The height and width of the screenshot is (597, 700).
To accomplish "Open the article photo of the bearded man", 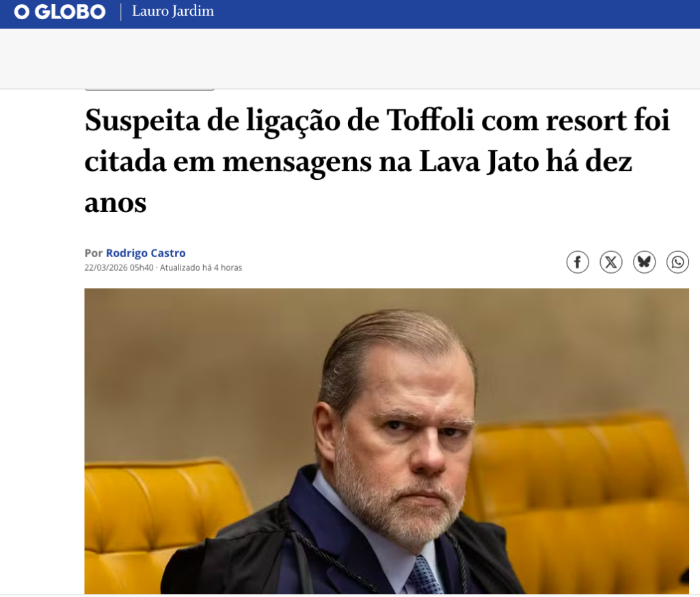I will click(x=386, y=440).
